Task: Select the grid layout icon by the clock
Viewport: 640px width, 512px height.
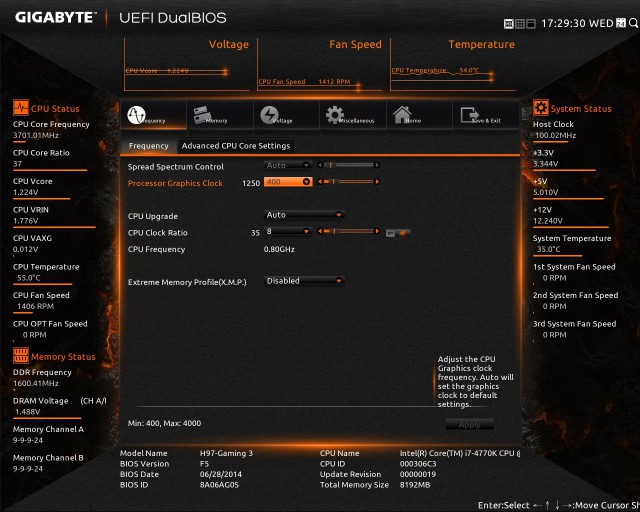Action: point(520,24)
